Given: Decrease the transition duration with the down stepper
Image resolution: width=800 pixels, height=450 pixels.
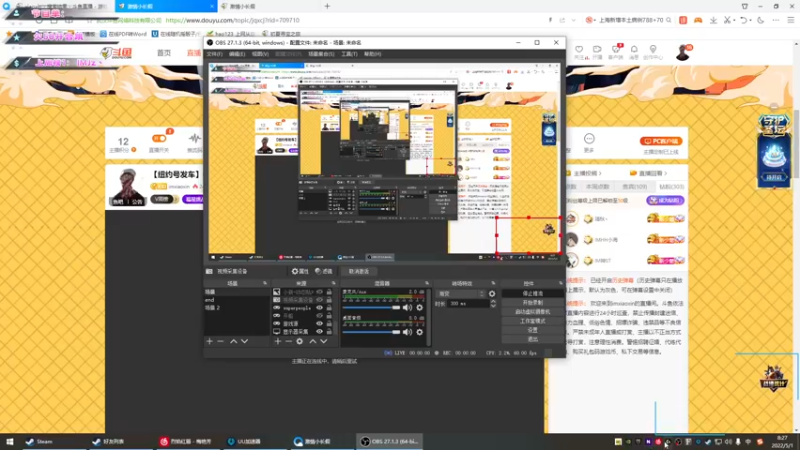Looking at the screenshot, I should (x=493, y=306).
